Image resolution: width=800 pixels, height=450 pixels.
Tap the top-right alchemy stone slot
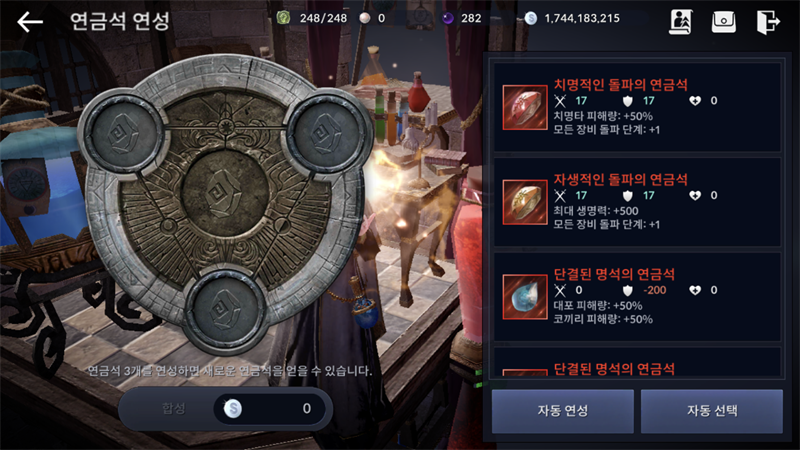point(327,134)
